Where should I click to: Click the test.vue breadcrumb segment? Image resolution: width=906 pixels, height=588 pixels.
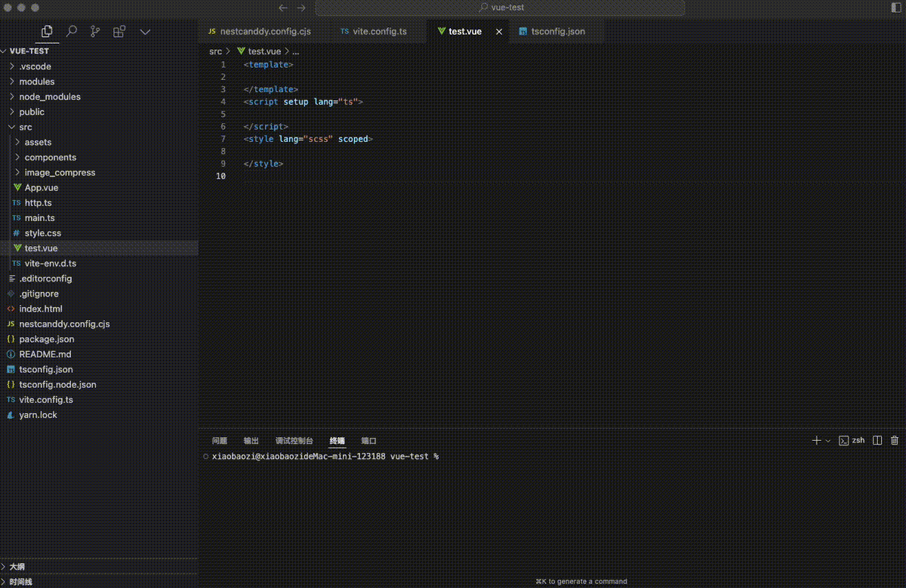tap(259, 51)
